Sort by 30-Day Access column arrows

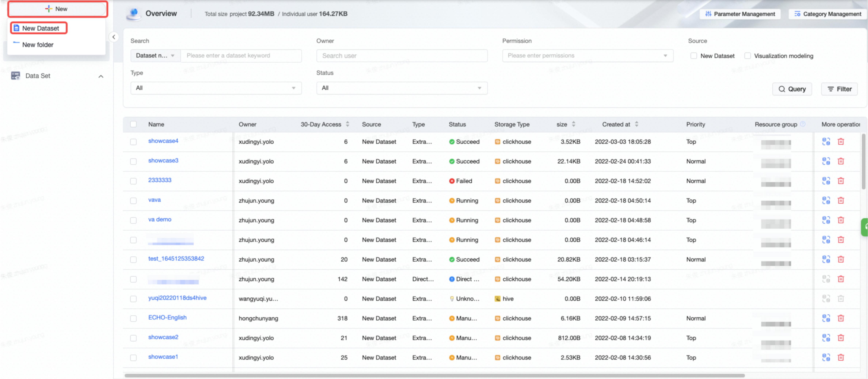coord(347,124)
